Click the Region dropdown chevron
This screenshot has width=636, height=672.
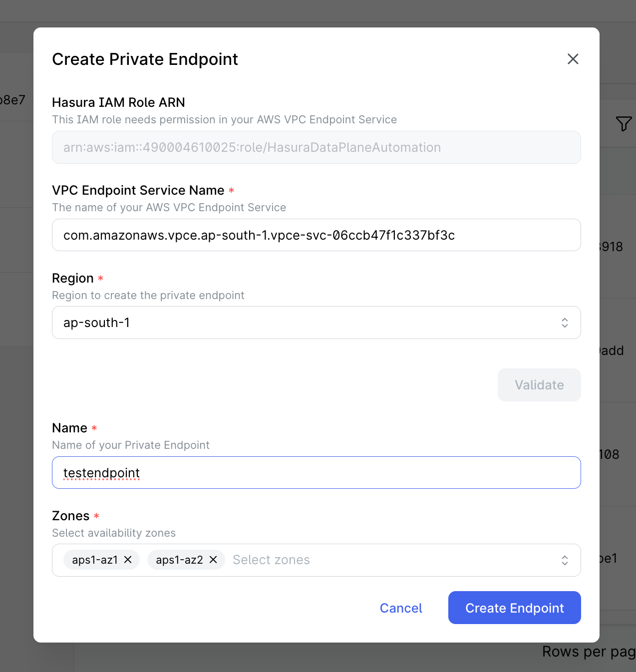point(565,323)
